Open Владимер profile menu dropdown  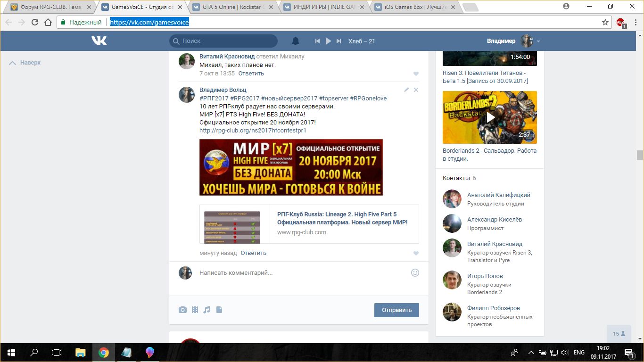tap(513, 41)
